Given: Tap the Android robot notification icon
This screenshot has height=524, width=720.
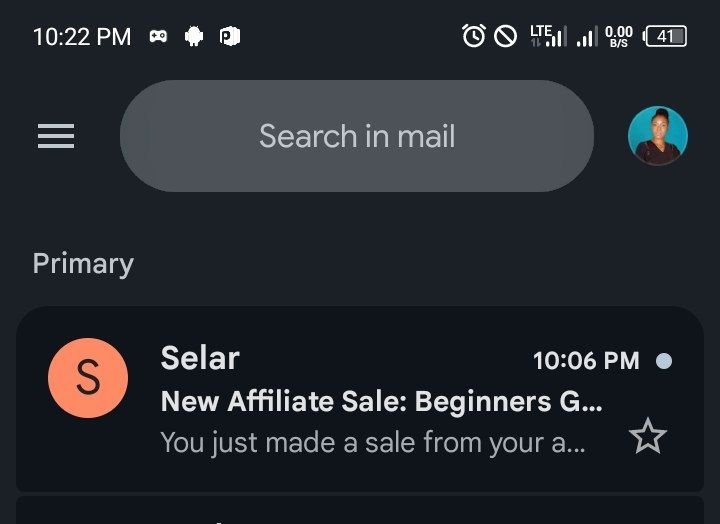Looking at the screenshot, I should pyautogui.click(x=194, y=36).
